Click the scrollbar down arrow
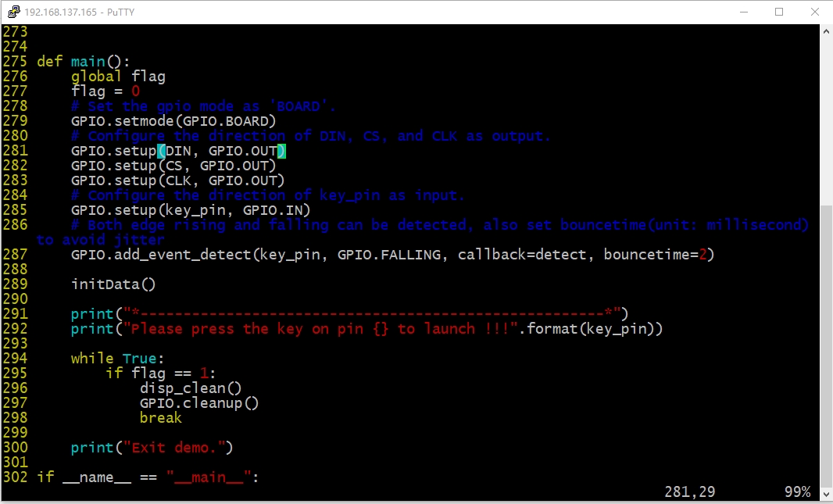The width and height of the screenshot is (833, 504). pyautogui.click(x=826, y=494)
